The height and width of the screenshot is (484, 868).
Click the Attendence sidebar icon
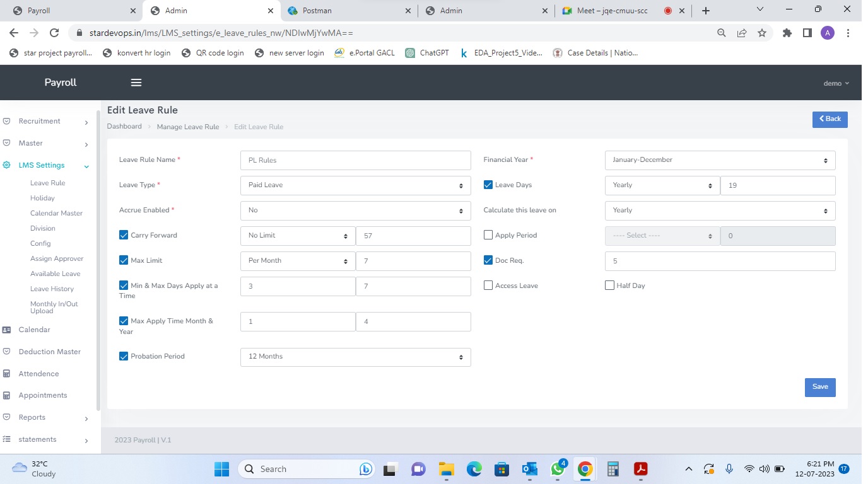7,374
